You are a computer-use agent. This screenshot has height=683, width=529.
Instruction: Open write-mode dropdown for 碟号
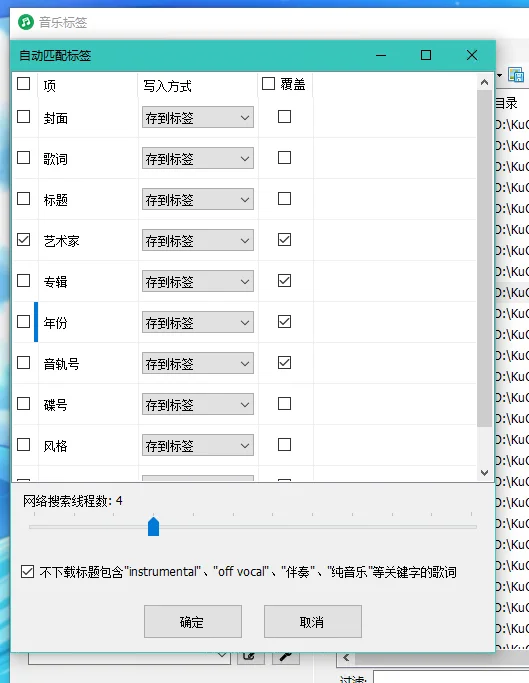click(x=198, y=404)
